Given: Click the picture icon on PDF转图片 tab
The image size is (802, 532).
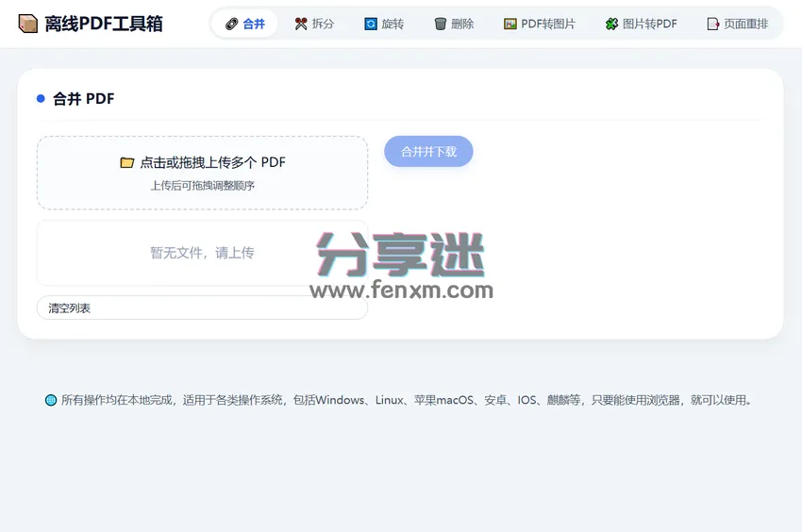Looking at the screenshot, I should (510, 24).
